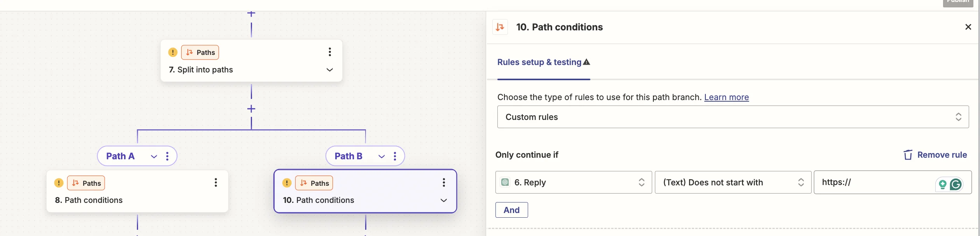Open the Custom rules type dropdown

(x=733, y=117)
